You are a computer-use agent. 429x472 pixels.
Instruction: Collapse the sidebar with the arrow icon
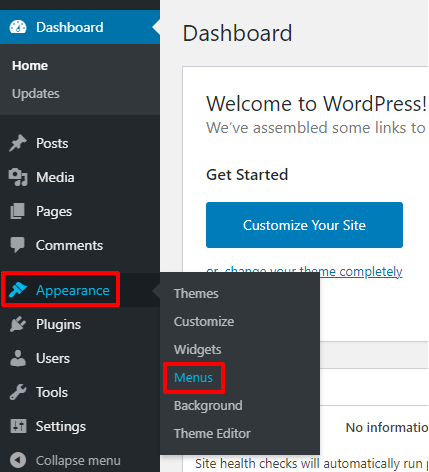click(x=18, y=460)
